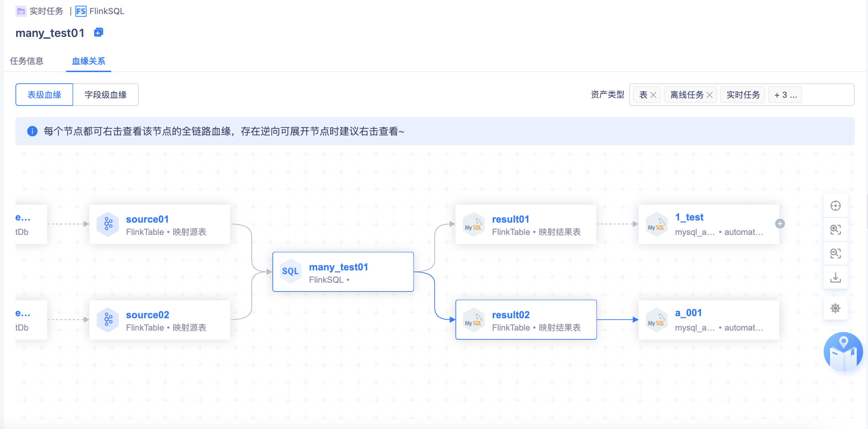Image resolution: width=868 pixels, height=429 pixels.
Task: Click the 'FlinkSQL •' subtitle in center node
Action: point(329,280)
